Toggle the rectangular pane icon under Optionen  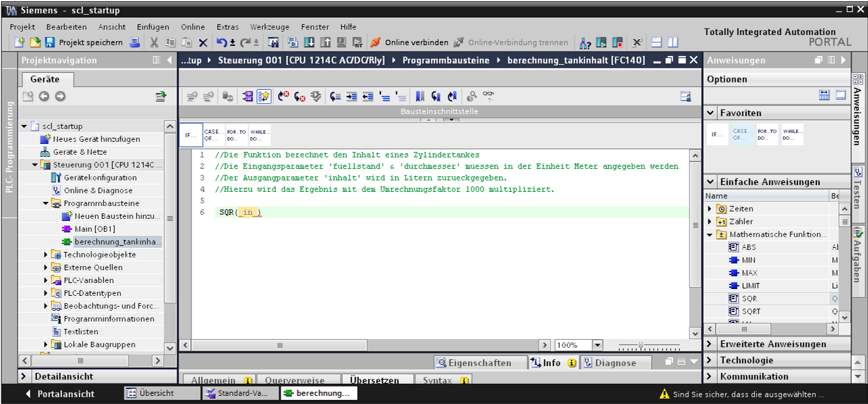[x=840, y=95]
